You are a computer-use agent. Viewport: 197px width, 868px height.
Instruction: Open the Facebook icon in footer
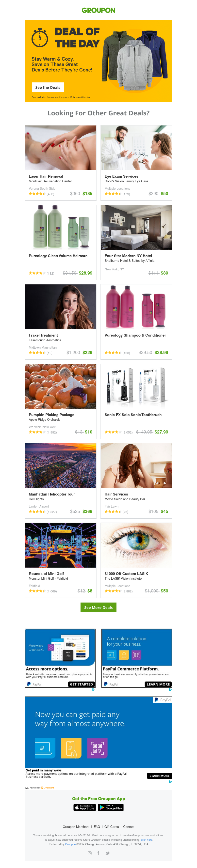tap(98, 853)
